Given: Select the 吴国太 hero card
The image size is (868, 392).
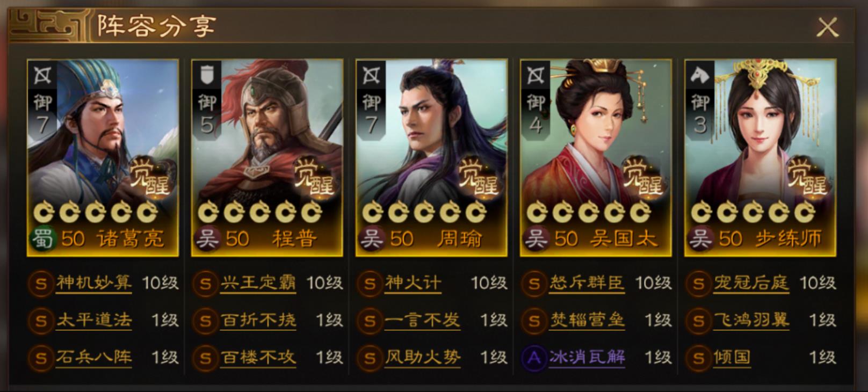Looking at the screenshot, I should coord(596,158).
